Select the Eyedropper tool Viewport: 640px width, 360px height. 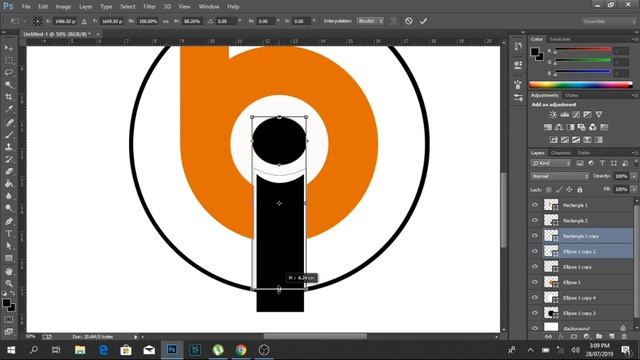click(9, 109)
